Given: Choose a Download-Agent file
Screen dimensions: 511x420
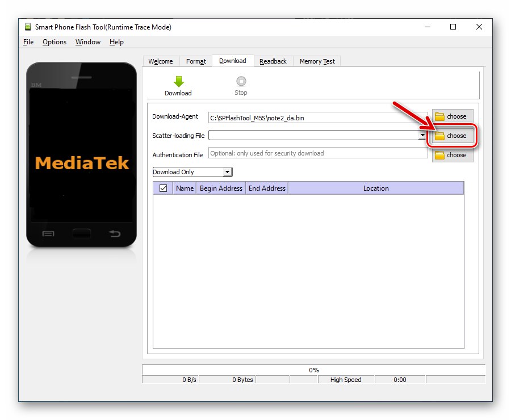Looking at the screenshot, I should 453,116.
